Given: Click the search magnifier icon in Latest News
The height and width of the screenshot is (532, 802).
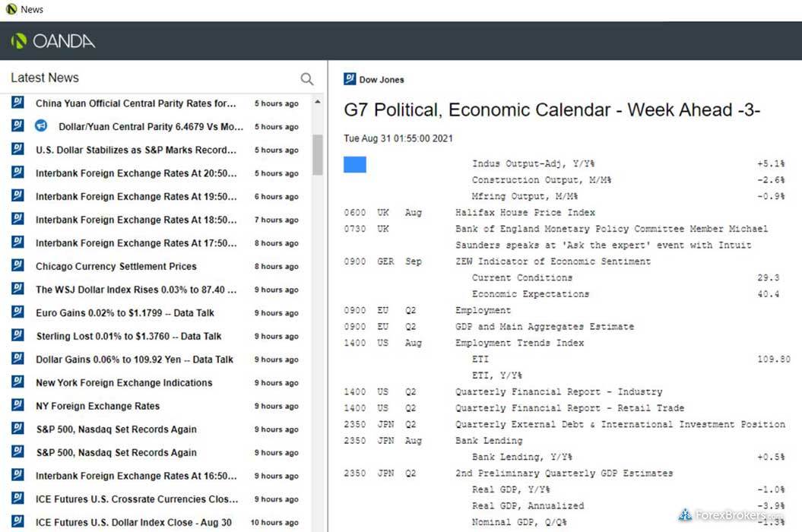Looking at the screenshot, I should click(306, 79).
